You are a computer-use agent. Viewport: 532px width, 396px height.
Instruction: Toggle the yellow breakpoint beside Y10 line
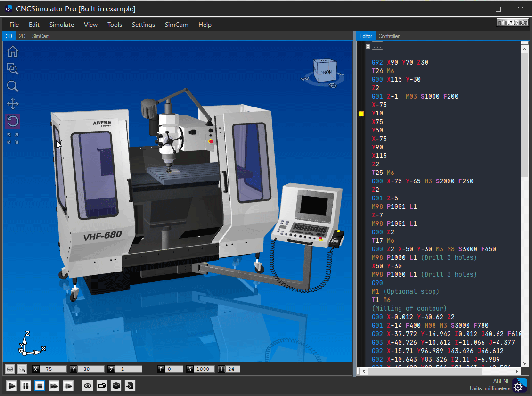click(x=361, y=113)
